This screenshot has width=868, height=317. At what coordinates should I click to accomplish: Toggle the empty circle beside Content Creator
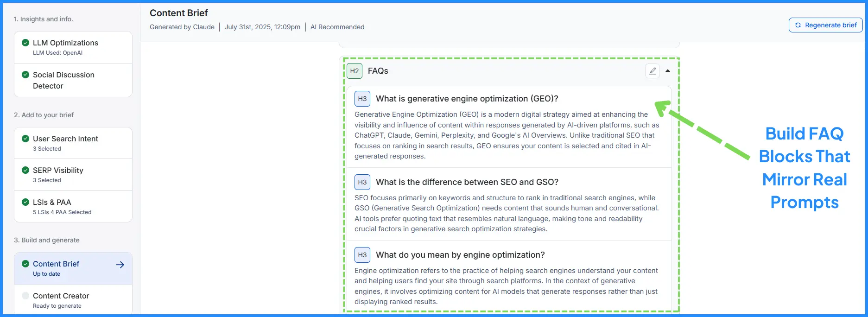point(25,296)
